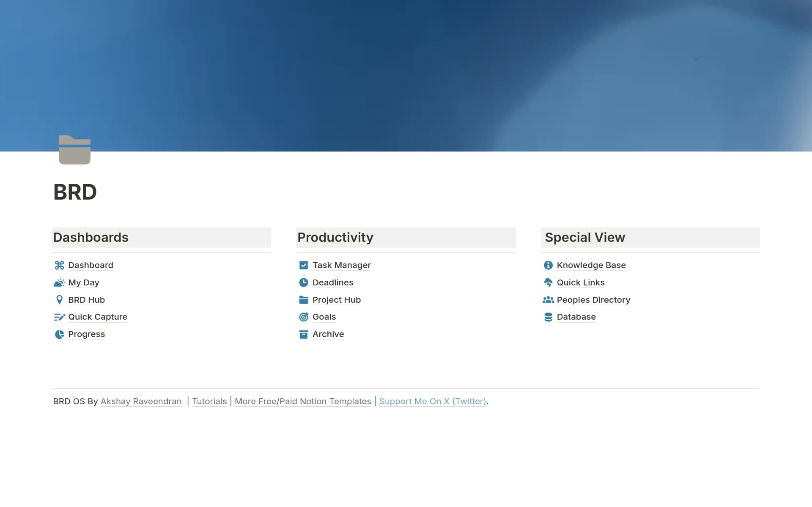Go to Quick Links page
Viewport: 812px width, 507px height.
pyautogui.click(x=580, y=282)
